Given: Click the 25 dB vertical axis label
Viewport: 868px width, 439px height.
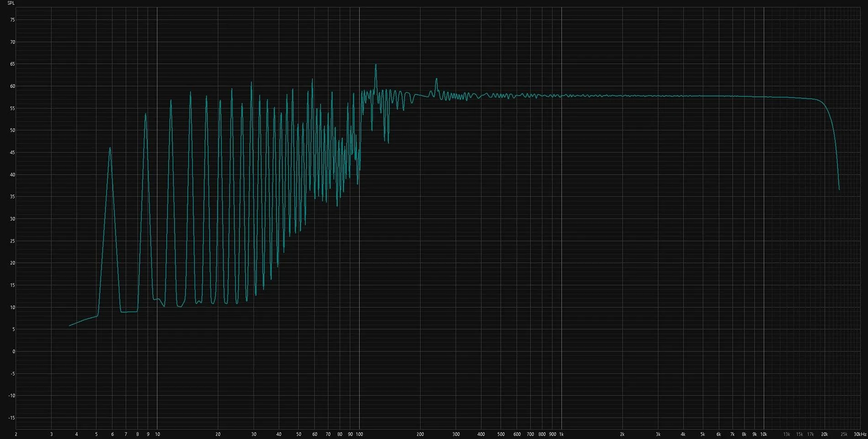Looking at the screenshot, I should pos(12,241).
